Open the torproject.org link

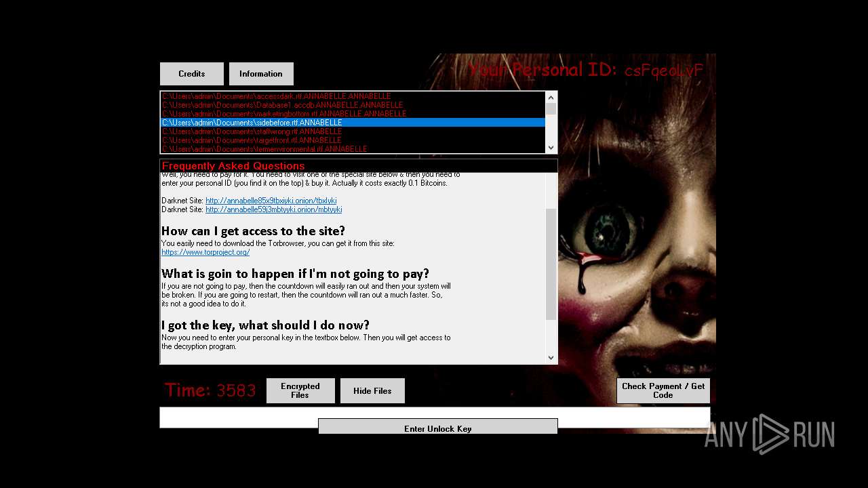205,252
